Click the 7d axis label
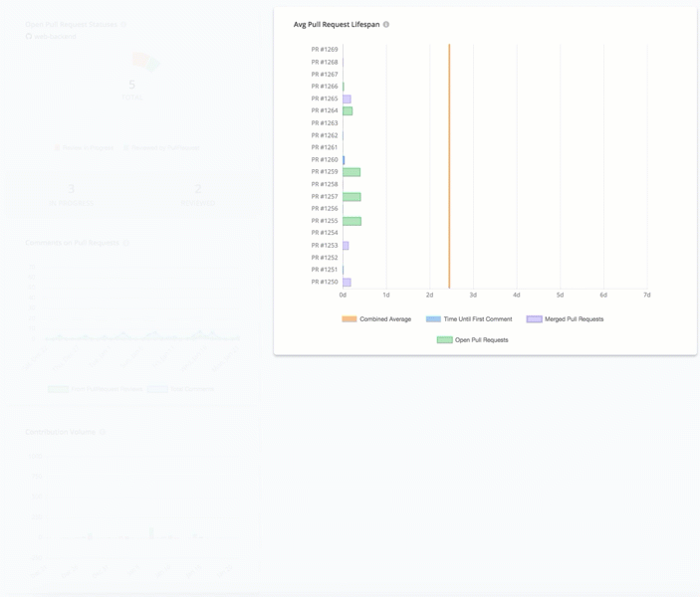Viewport: 700px width, 597px height. coord(647,295)
